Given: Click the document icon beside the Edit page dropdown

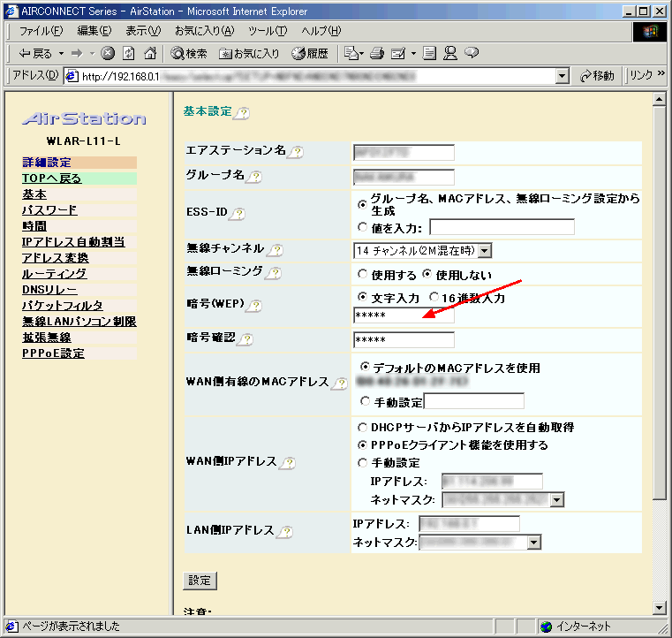Looking at the screenshot, I should pyautogui.click(x=429, y=53).
